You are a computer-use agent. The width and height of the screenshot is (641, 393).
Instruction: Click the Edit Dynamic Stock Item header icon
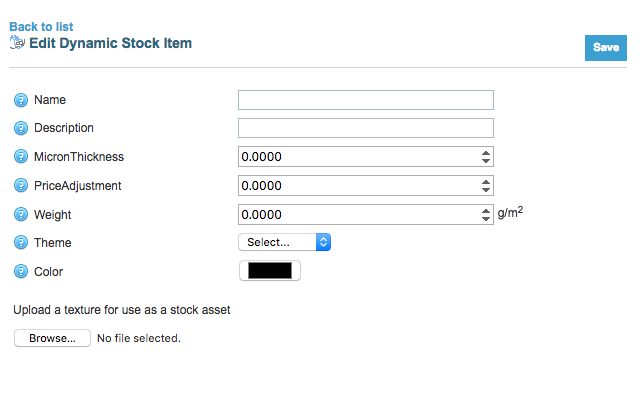coord(17,43)
